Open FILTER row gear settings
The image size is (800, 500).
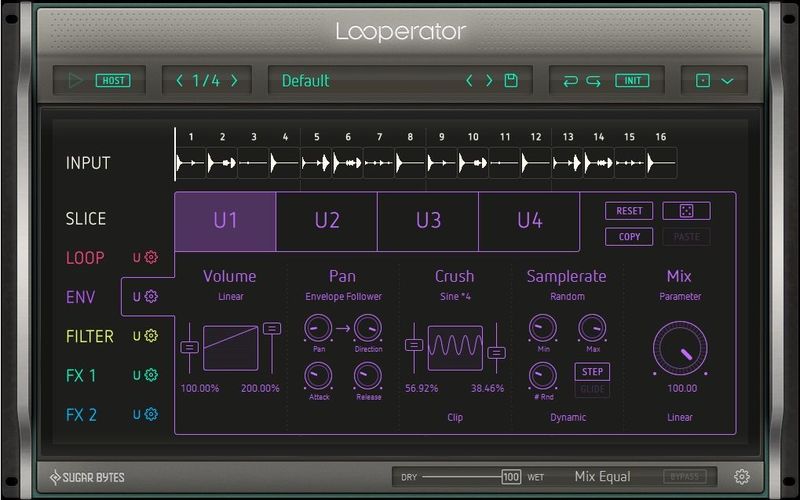(x=151, y=336)
